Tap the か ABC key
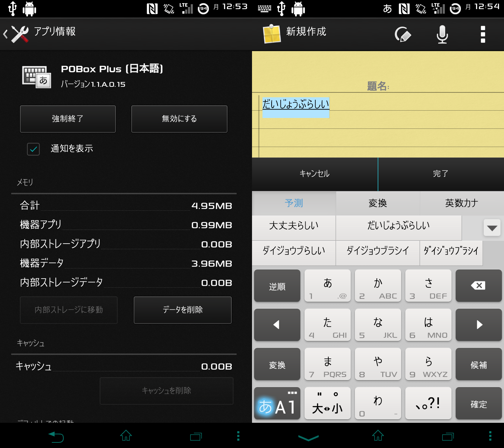This screenshot has width=504, height=448. click(x=378, y=286)
